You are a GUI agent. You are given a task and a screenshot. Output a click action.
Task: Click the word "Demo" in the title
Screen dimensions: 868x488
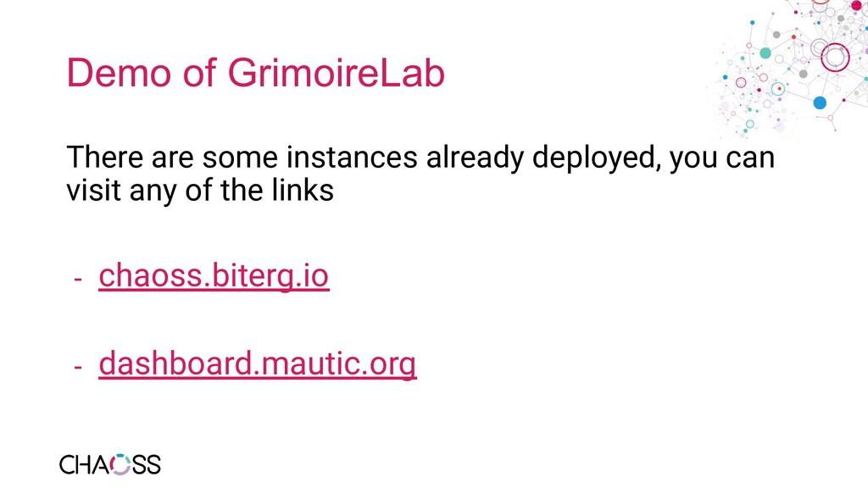point(119,73)
